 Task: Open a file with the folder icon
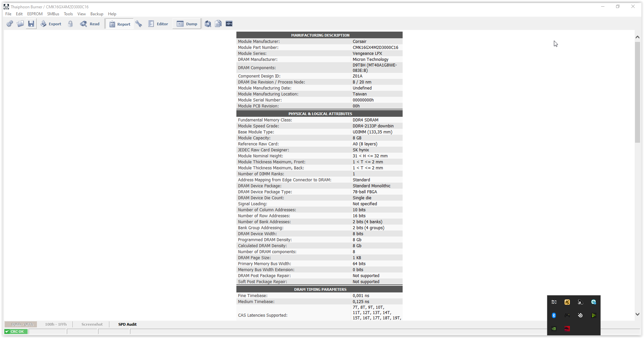click(20, 24)
